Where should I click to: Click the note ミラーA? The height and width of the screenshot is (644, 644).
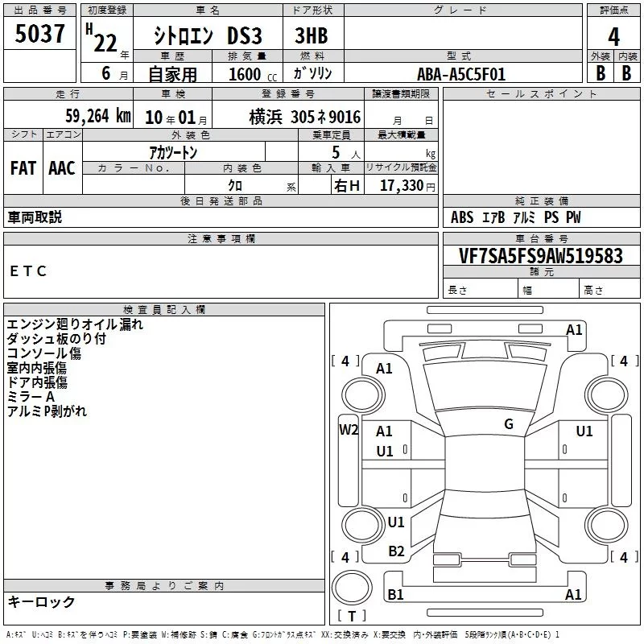click(31, 397)
